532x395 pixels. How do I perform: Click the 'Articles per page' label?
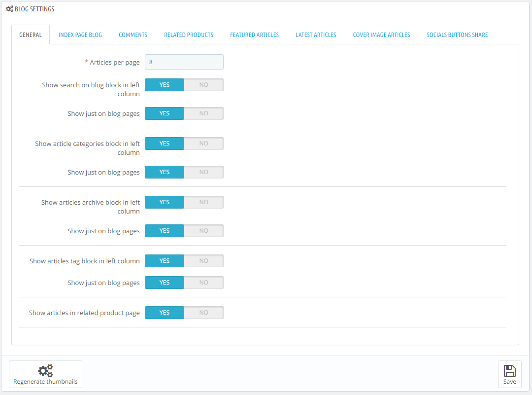coord(115,63)
